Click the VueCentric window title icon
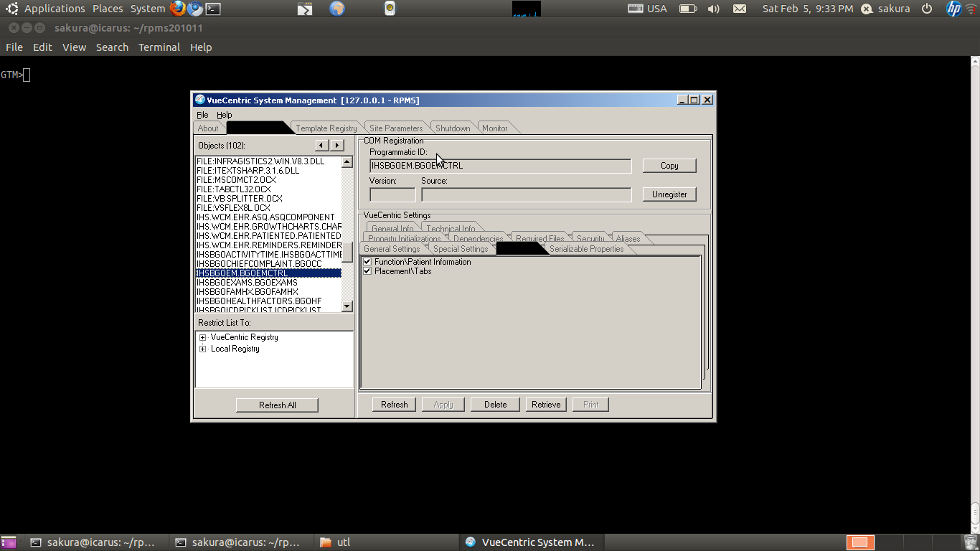Image resolution: width=980 pixels, height=551 pixels. point(200,100)
